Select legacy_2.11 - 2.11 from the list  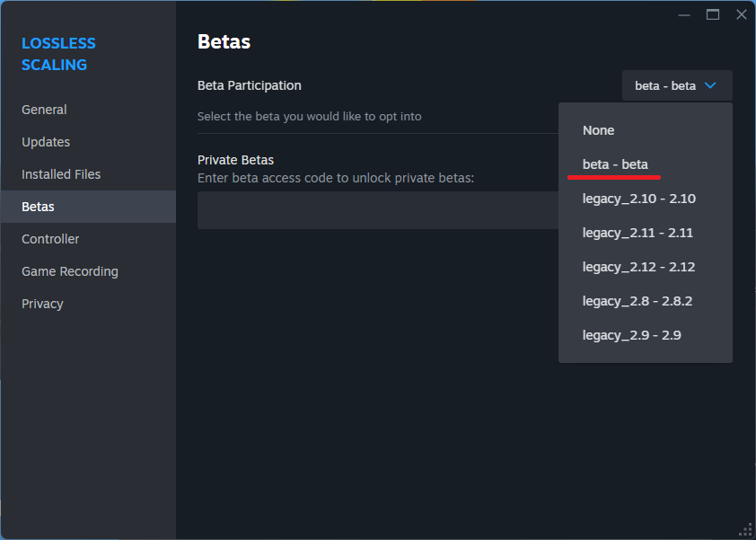tap(637, 233)
